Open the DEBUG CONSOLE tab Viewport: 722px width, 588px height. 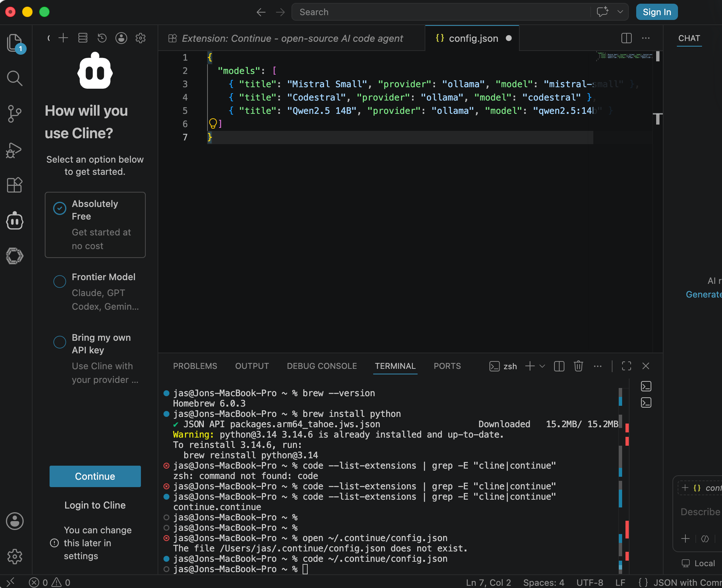pyautogui.click(x=322, y=366)
